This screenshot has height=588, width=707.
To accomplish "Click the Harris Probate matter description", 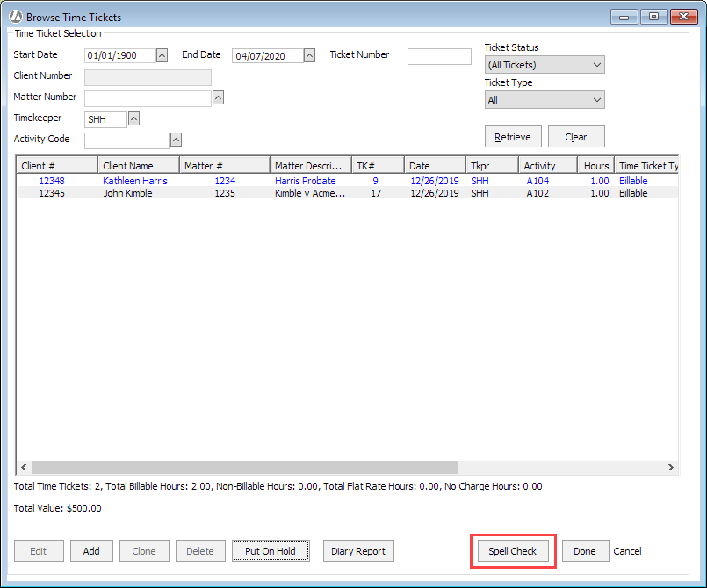I will 306,181.
